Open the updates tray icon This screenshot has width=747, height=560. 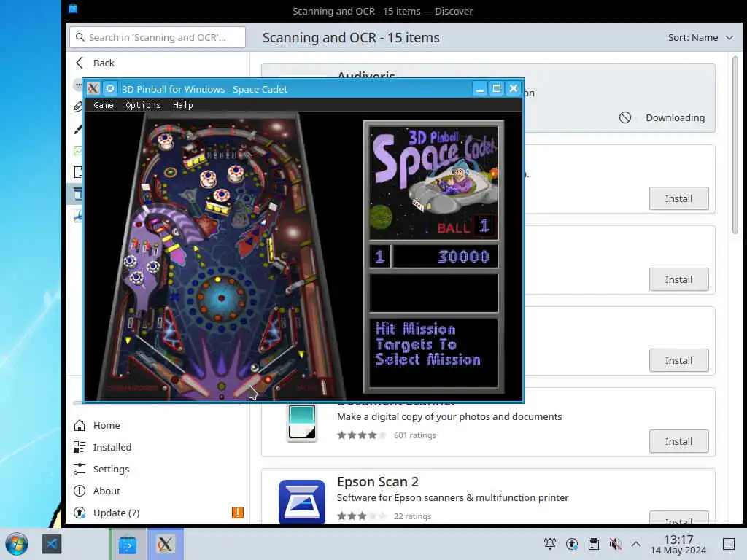572,544
